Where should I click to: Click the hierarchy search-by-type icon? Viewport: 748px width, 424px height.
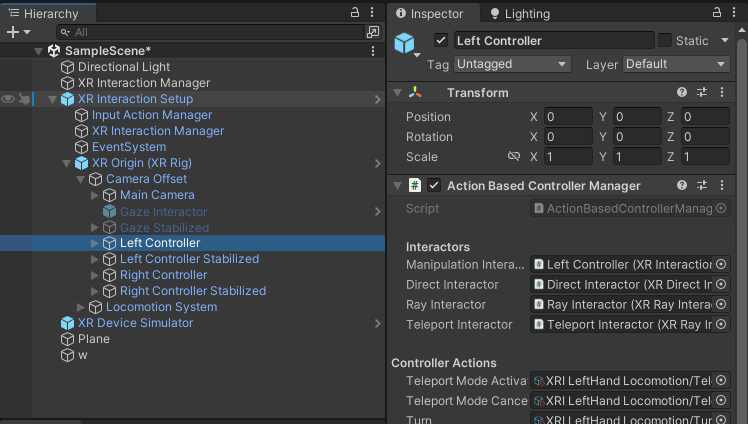click(373, 32)
